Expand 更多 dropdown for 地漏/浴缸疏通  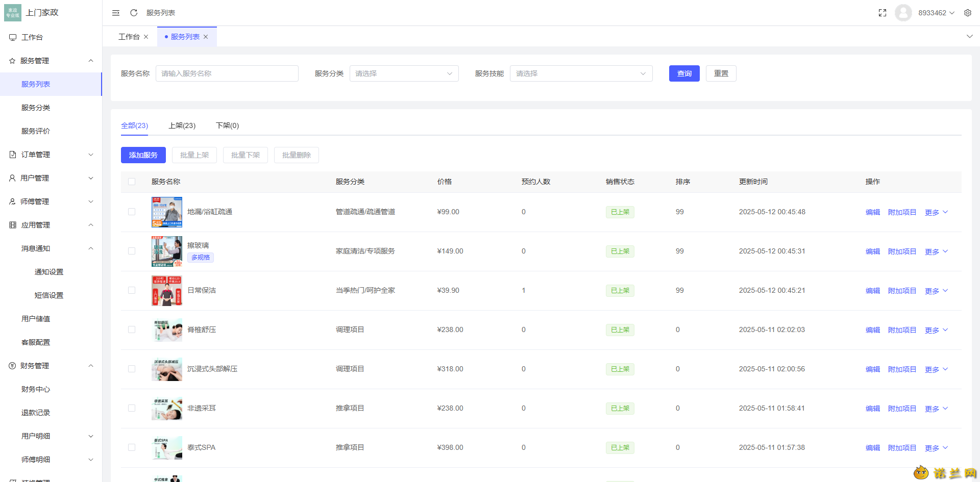pos(936,212)
